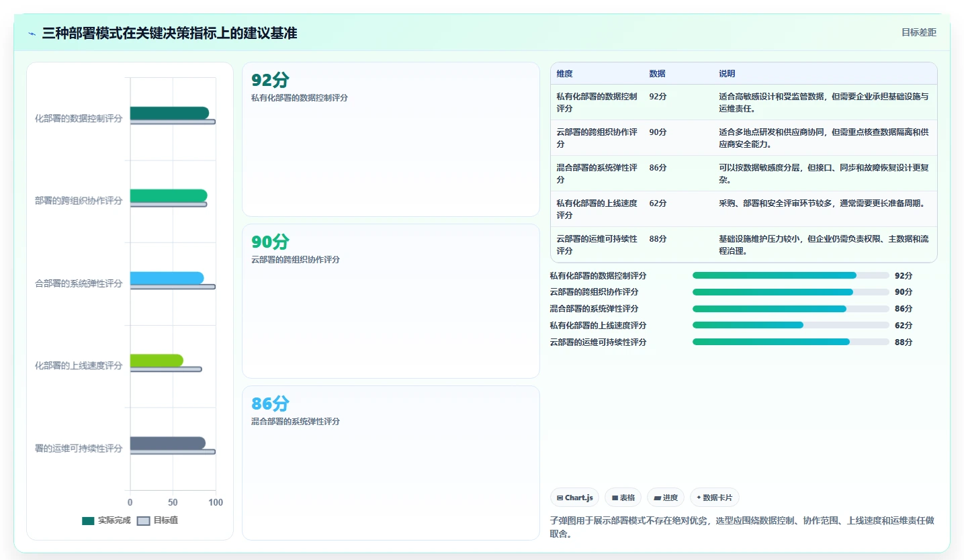This screenshot has width=964, height=560.
Task: Click the 88分 value beside the progress bar
Action: tap(904, 342)
